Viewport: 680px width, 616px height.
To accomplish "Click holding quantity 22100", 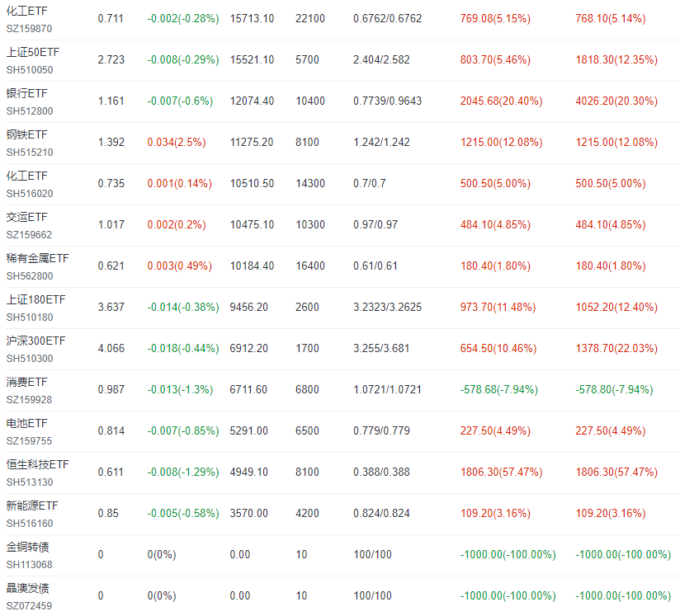I will [310, 18].
